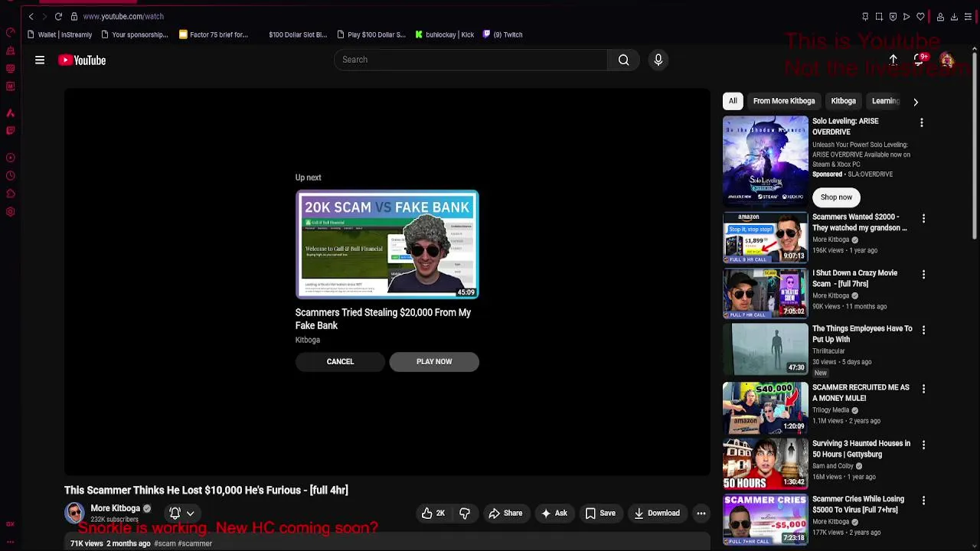Screen dimensions: 980x551
Task: View site info via the padlock icon
Action: [73, 16]
